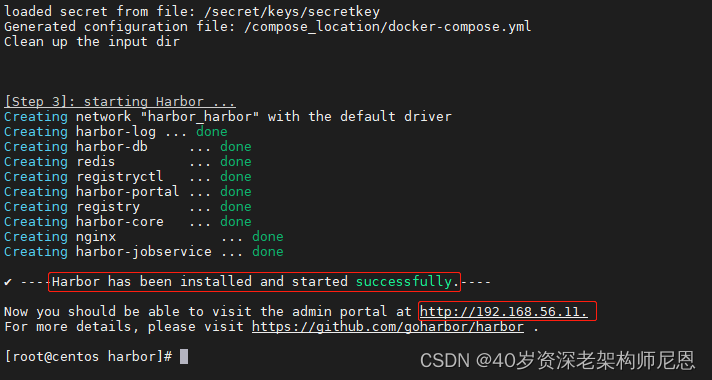Screen dimensions: 712x380
Task: Open the github.com/goharbor/harbor link
Action: [x=388, y=327]
